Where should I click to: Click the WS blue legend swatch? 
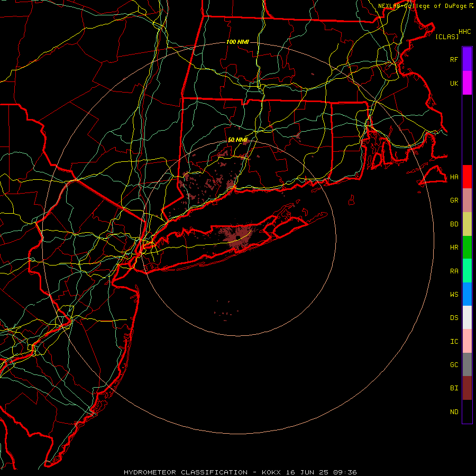coord(467,294)
